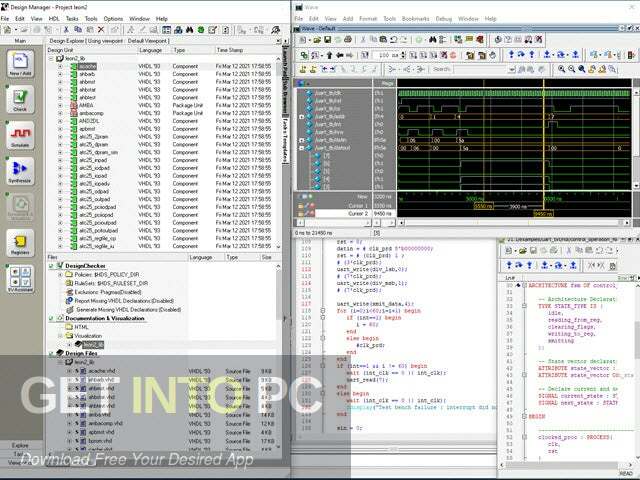Click the first blue step arrow in Wave toolbar
The width and height of the screenshot is (640, 480).
point(511,54)
